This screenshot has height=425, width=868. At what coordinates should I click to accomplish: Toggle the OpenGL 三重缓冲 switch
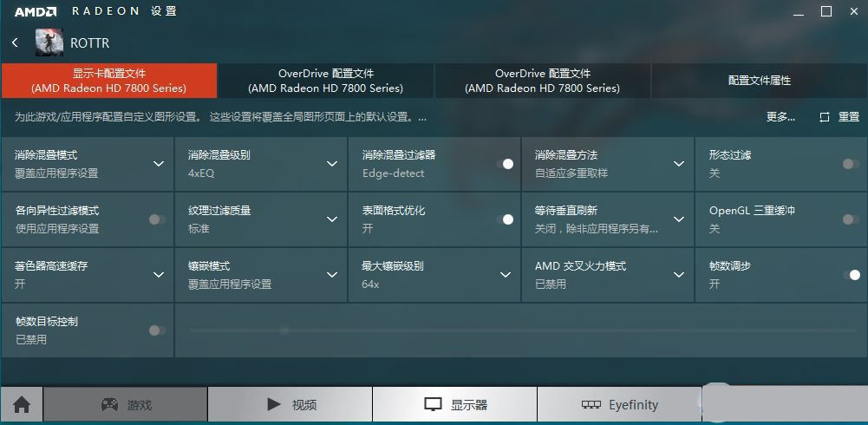[x=851, y=219]
